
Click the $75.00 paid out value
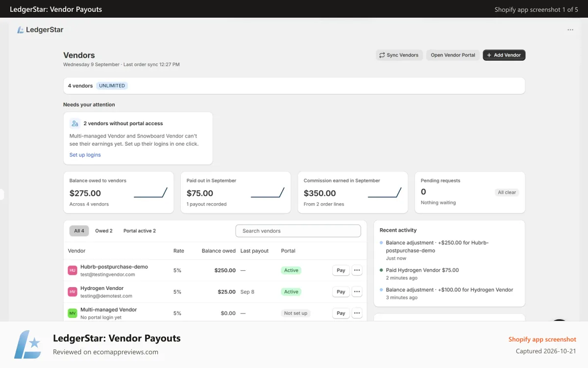[x=200, y=193]
